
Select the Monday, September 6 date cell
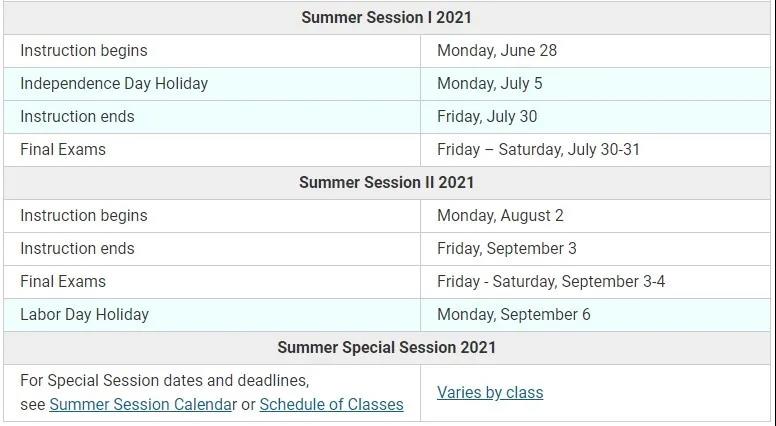(595, 315)
